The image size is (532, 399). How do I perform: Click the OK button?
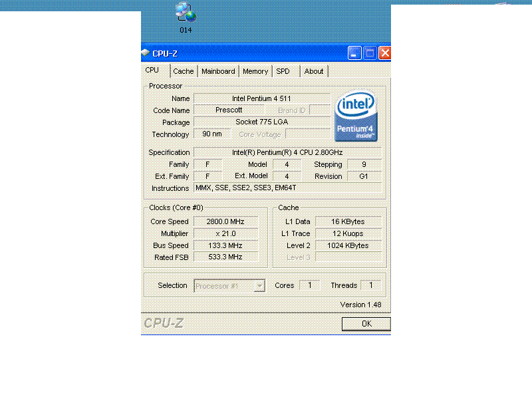(x=366, y=324)
